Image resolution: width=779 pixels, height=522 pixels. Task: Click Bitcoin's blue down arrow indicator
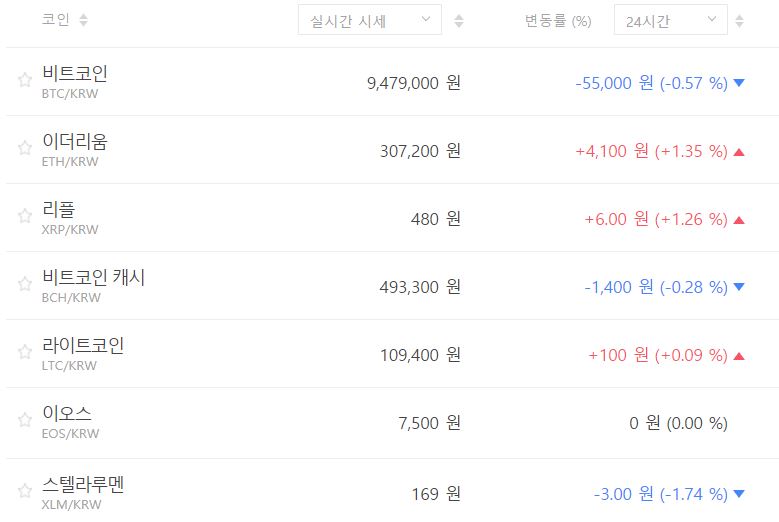pyautogui.click(x=739, y=83)
